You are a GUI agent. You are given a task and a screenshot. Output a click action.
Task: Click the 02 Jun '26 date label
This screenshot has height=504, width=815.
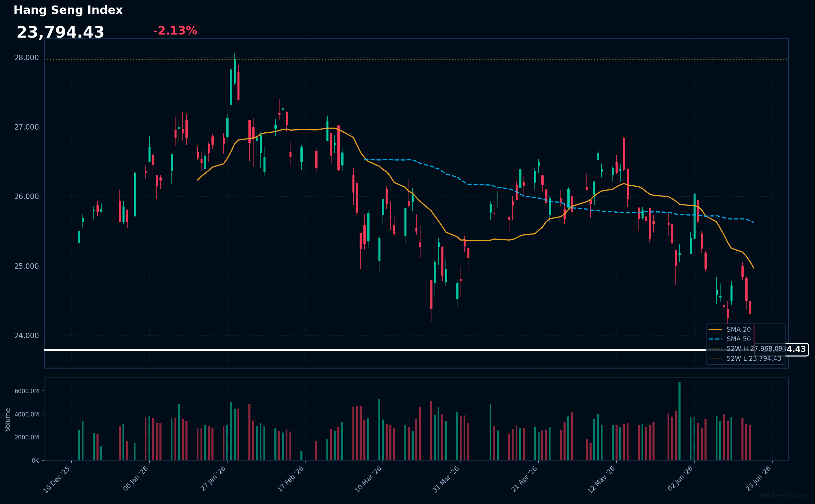[x=681, y=479]
